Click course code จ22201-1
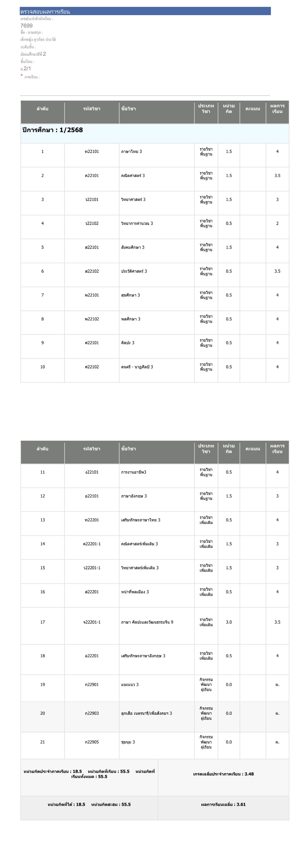Screen dimensions: 307x868 pyautogui.click(x=92, y=622)
